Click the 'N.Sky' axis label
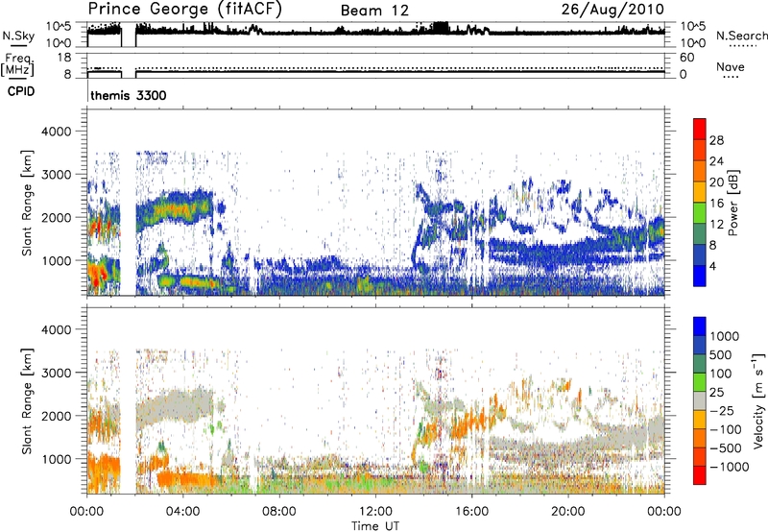The width and height of the screenshot is (768, 532). (x=18, y=36)
